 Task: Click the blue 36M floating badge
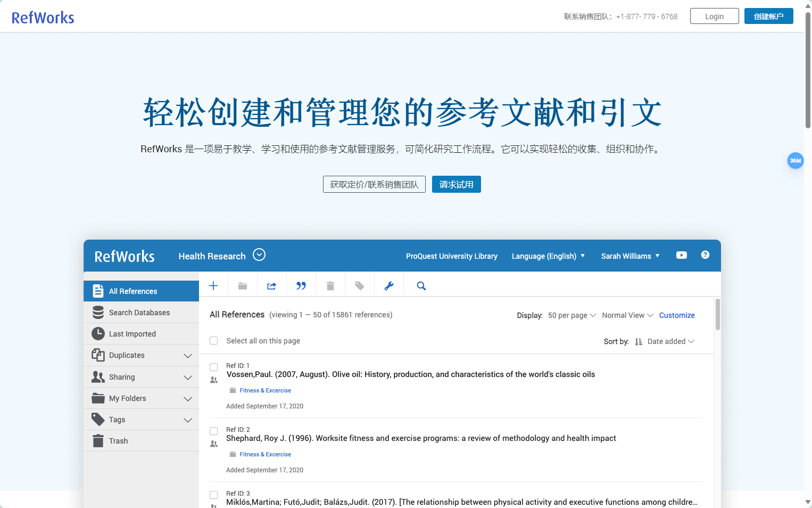click(x=795, y=160)
